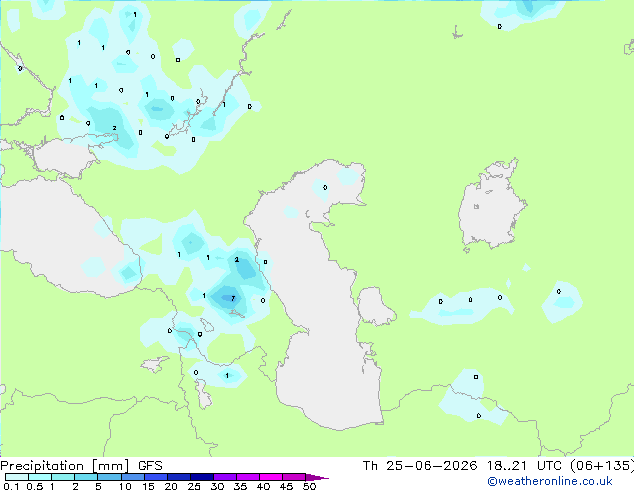The image size is (634, 490).
Task: Click the legend label 25
Action: (194, 486)
